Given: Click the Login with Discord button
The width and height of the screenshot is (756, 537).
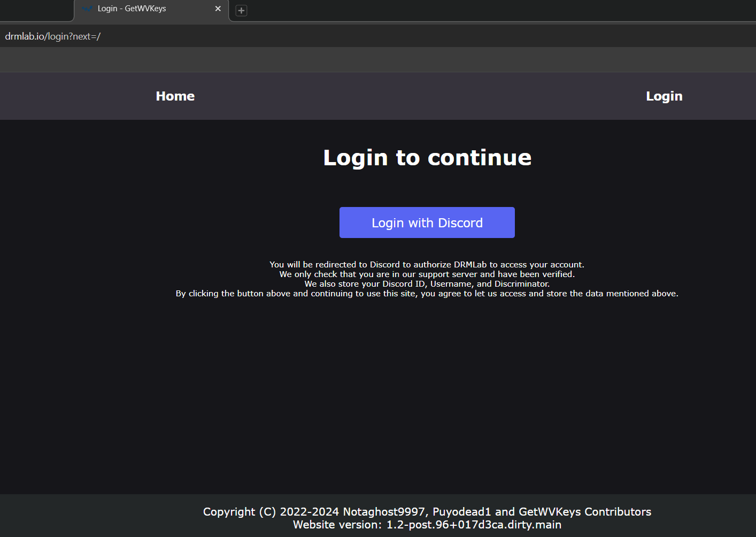Looking at the screenshot, I should click(x=427, y=223).
